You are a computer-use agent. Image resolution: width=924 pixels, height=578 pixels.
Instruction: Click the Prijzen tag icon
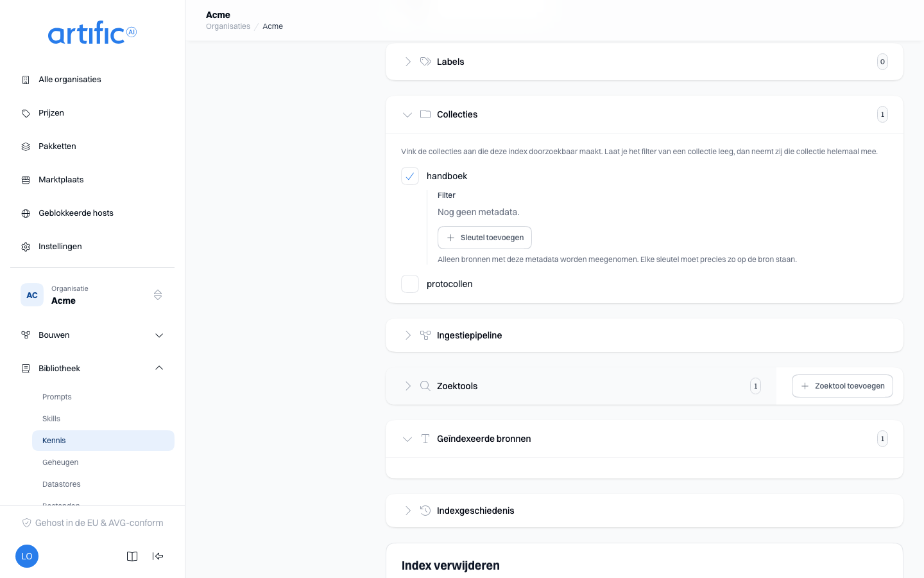pyautogui.click(x=26, y=113)
